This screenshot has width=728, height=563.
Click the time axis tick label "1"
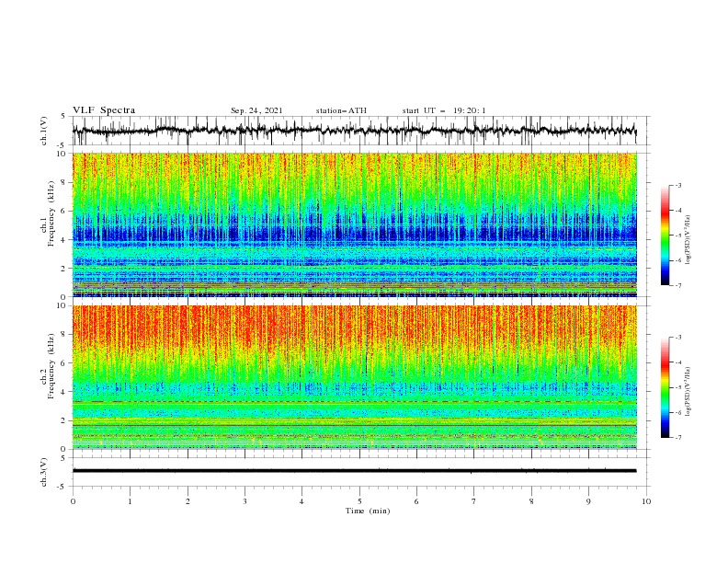pyautogui.click(x=130, y=501)
